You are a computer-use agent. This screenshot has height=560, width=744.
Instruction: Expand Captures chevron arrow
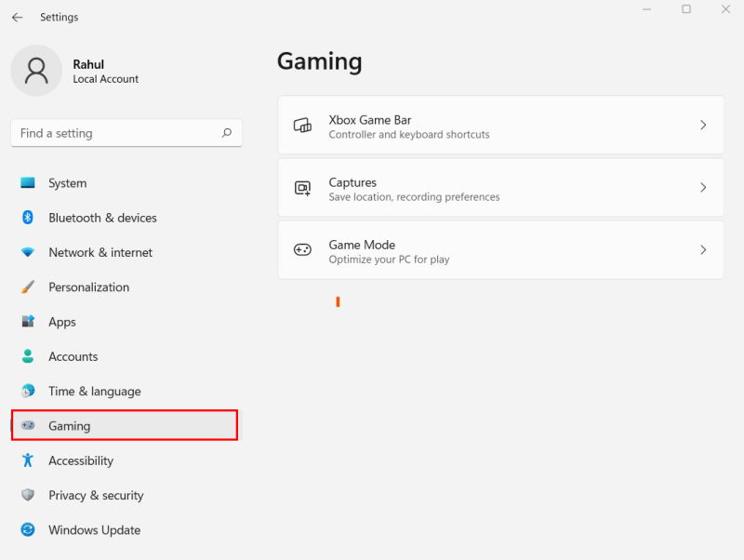click(x=703, y=188)
